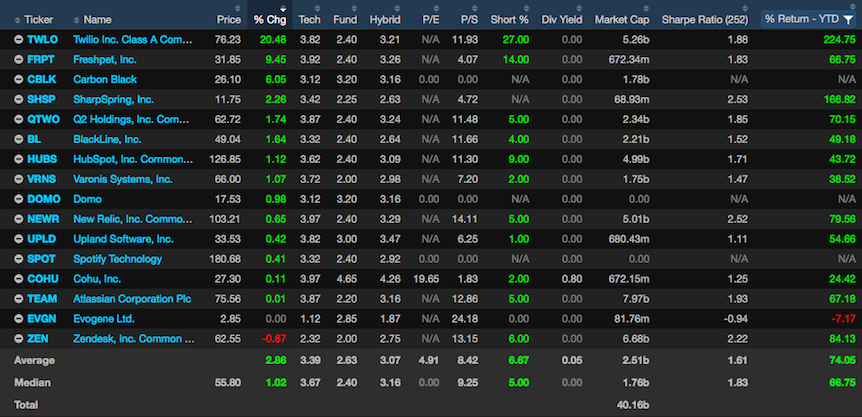Open the HUBS ticker link
This screenshot has width=862, height=417.
click(42, 159)
